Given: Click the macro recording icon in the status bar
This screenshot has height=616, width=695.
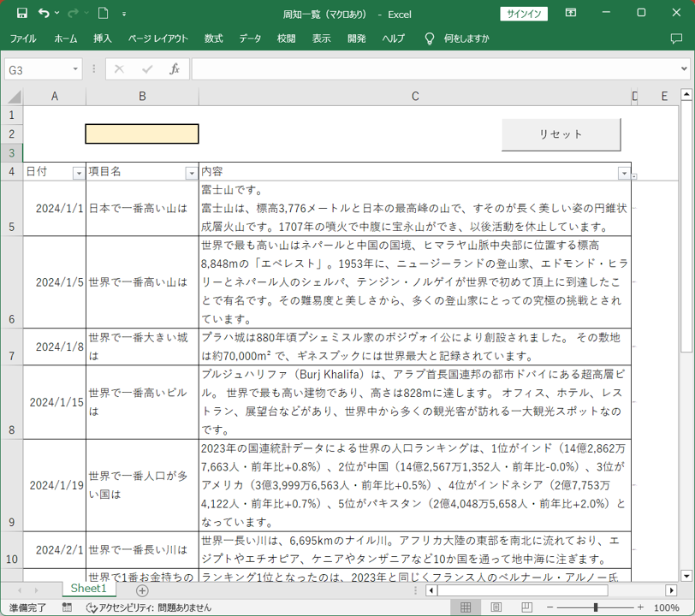Looking at the screenshot, I should pos(67,607).
